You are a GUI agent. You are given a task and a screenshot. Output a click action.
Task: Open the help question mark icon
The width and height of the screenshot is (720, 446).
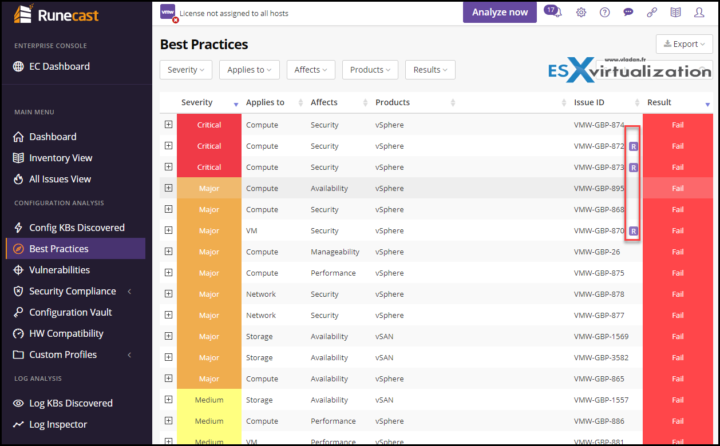click(x=605, y=12)
